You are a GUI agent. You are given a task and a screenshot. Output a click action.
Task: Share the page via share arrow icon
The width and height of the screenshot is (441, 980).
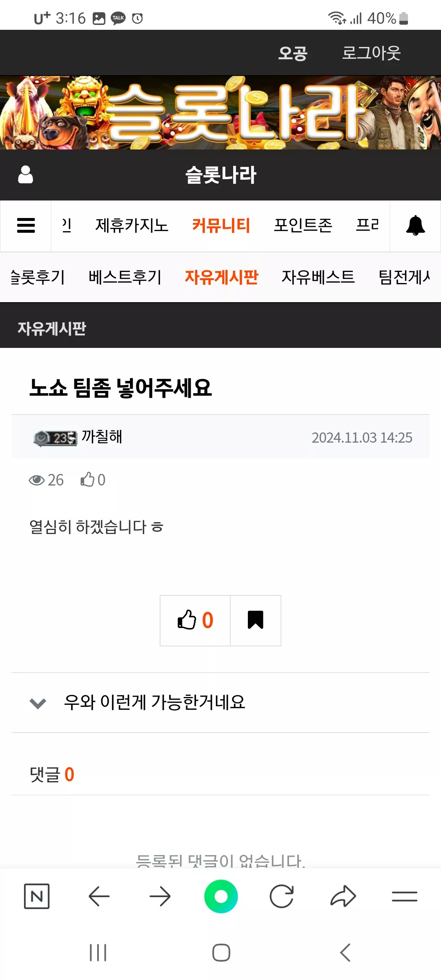pos(343,896)
